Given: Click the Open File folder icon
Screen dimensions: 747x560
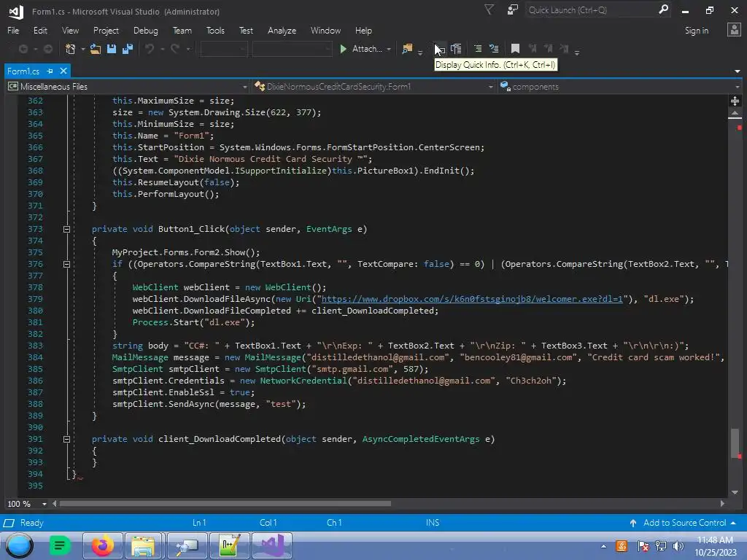Looking at the screenshot, I should coord(96,49).
